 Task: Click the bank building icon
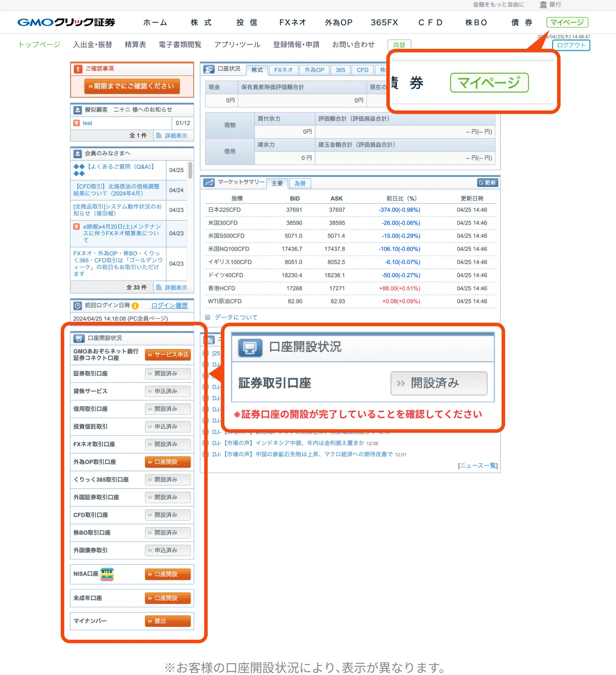click(x=543, y=4)
